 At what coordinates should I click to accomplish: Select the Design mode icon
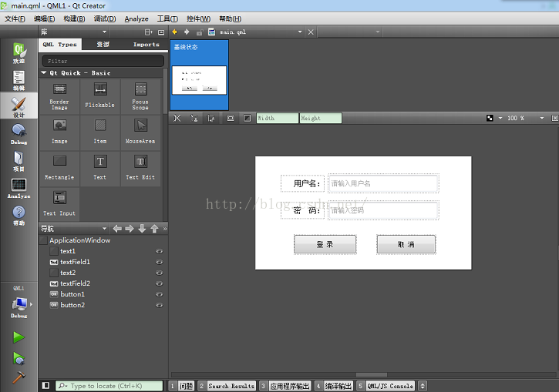click(19, 107)
